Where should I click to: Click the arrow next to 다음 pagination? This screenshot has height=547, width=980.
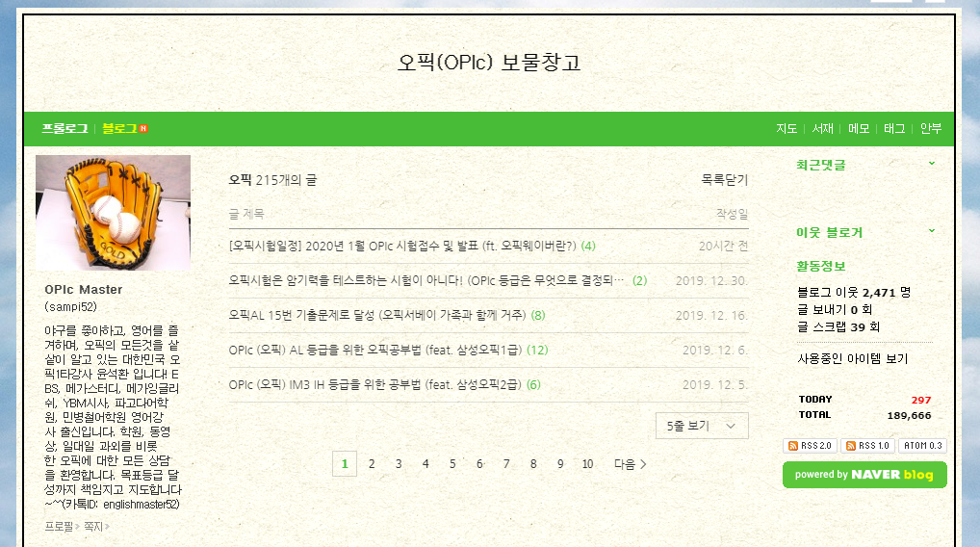tap(643, 464)
